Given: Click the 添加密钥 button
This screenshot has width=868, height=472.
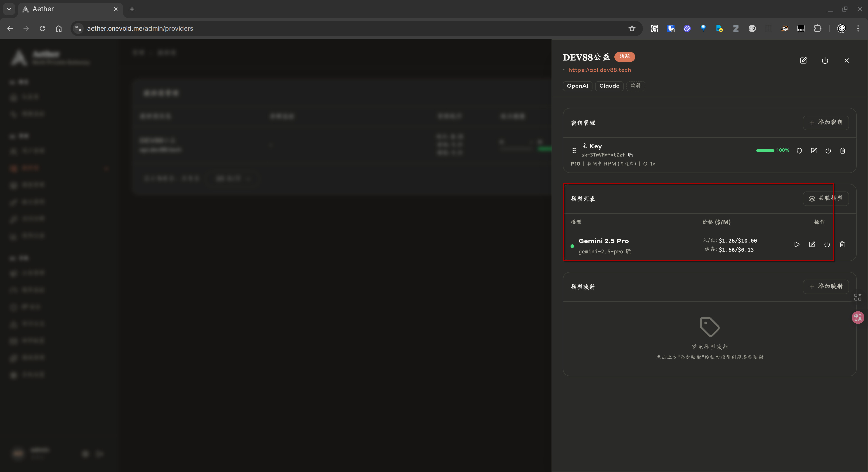Looking at the screenshot, I should 826,123.
